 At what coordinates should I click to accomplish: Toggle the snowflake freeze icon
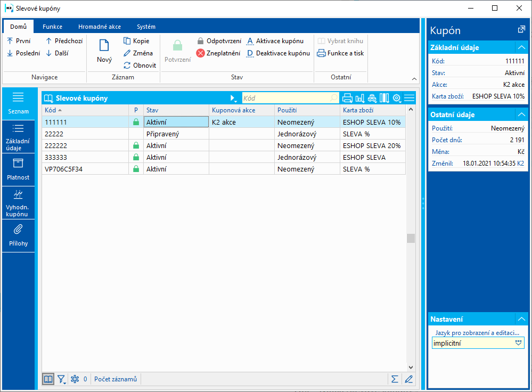click(x=75, y=379)
